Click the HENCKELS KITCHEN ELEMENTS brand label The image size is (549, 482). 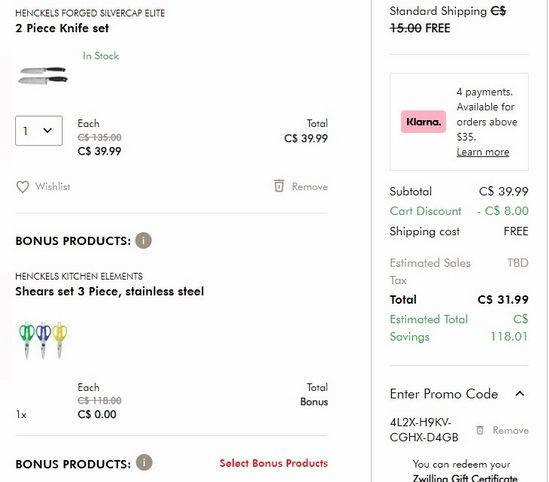(79, 276)
